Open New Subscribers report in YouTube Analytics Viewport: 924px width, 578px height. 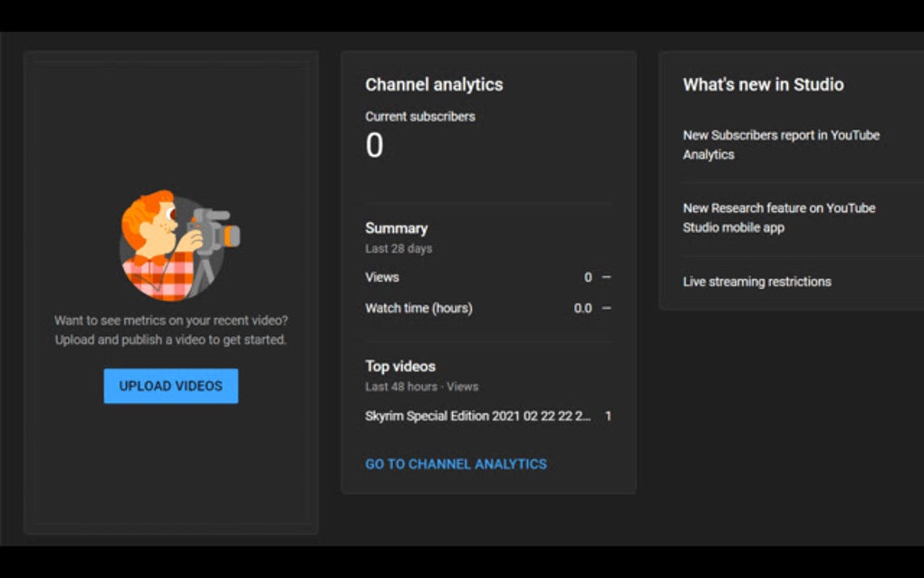(780, 144)
